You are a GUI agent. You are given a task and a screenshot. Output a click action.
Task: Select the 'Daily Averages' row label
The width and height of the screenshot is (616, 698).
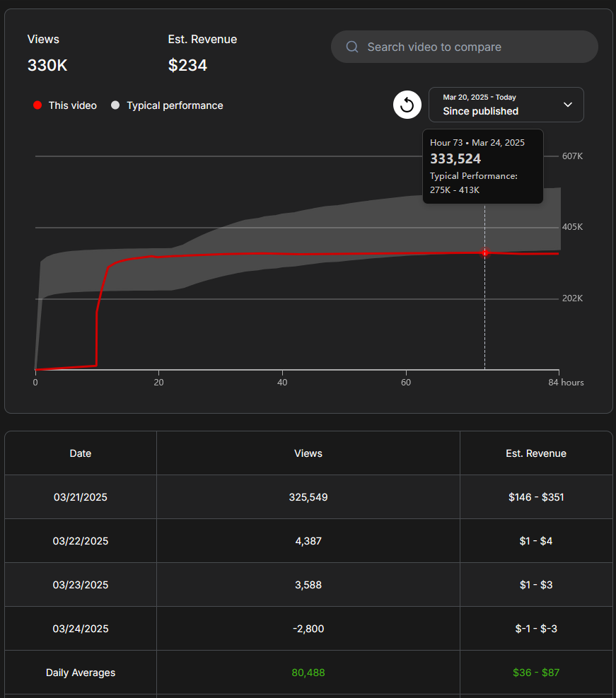(x=81, y=673)
